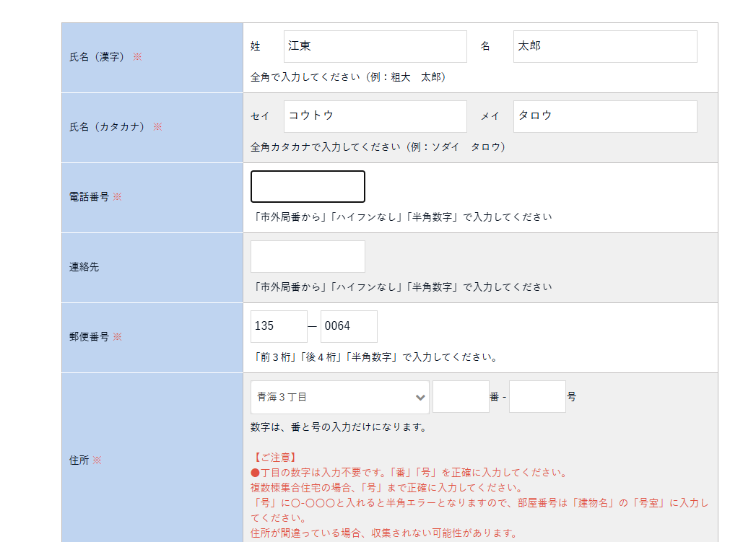This screenshot has height=542, width=756.
Task: Click the 連絡先 row label
Action: (x=84, y=267)
